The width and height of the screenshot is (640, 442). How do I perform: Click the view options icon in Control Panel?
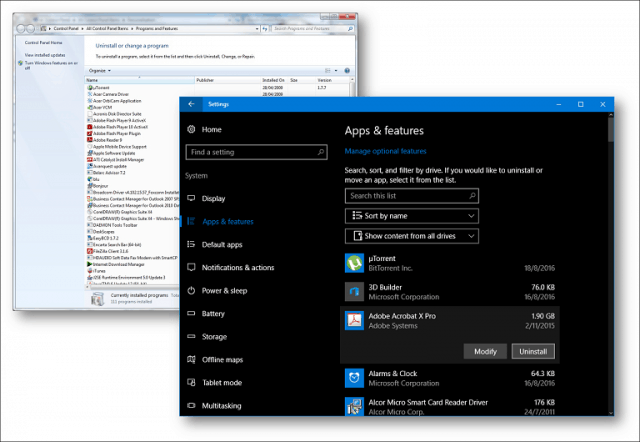click(x=327, y=71)
